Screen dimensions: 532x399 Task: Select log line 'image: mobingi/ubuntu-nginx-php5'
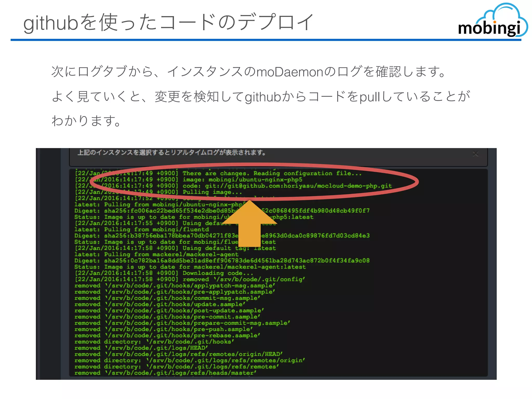tap(189, 179)
